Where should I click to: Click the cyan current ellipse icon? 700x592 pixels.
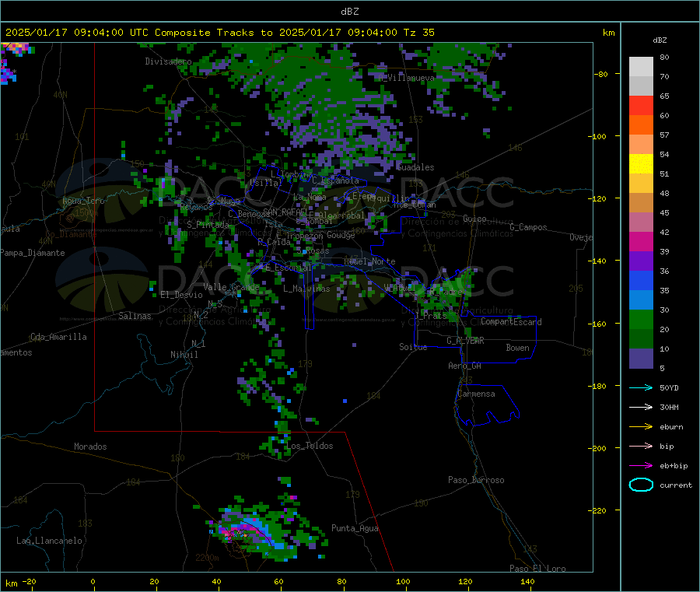click(x=641, y=485)
